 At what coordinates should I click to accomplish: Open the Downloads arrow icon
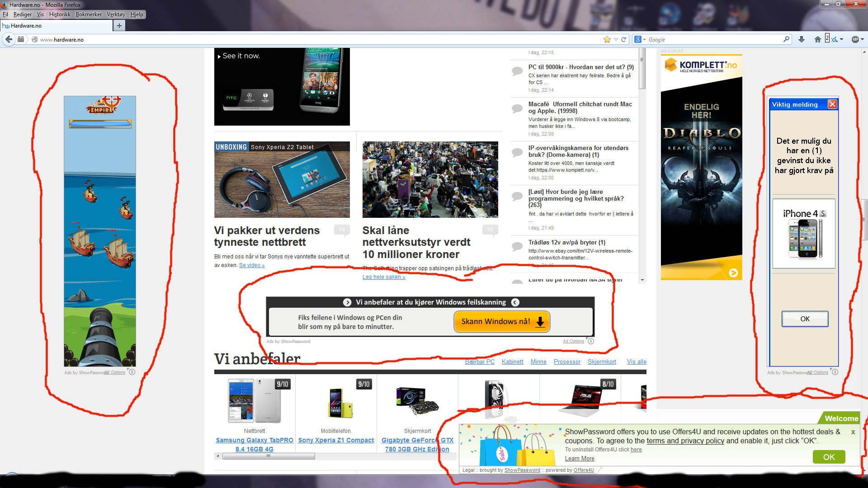(x=802, y=39)
